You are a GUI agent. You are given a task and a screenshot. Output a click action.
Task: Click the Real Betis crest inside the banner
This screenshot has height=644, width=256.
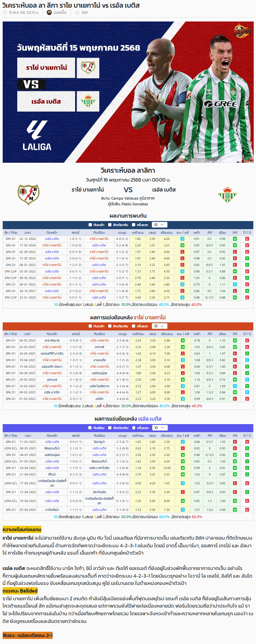[88, 101]
